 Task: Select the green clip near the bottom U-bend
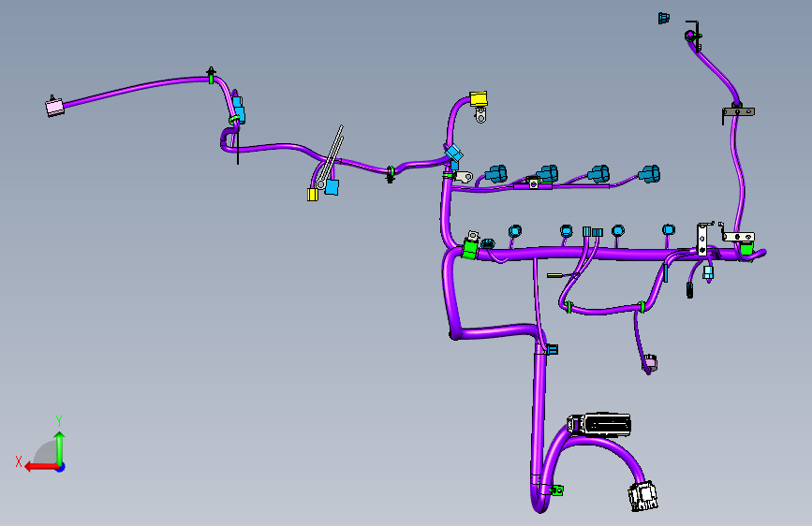click(555, 489)
